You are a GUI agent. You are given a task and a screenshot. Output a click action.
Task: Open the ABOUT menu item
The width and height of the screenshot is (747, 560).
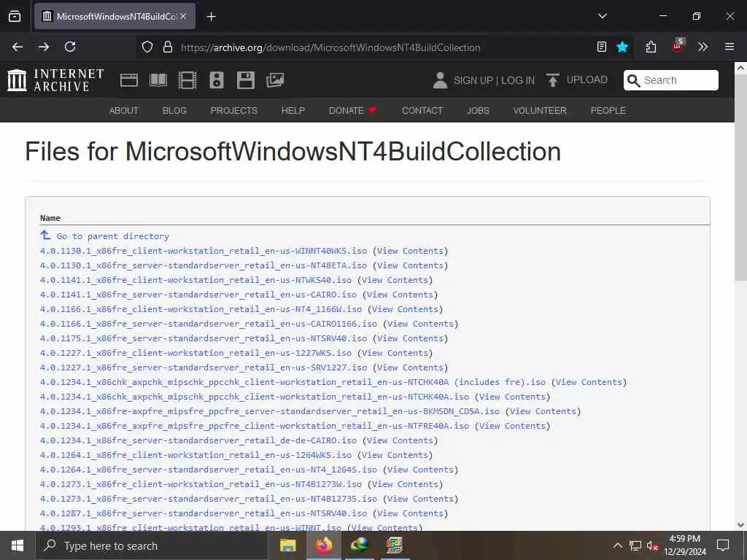124,111
